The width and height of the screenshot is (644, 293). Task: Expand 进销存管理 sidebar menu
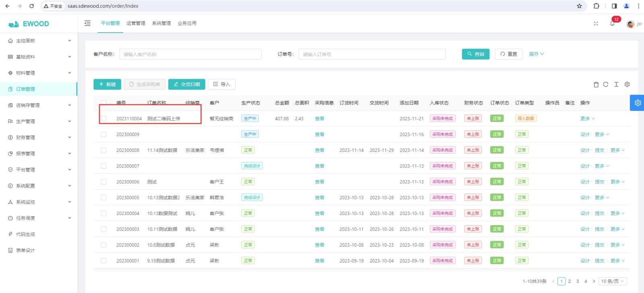point(38,105)
